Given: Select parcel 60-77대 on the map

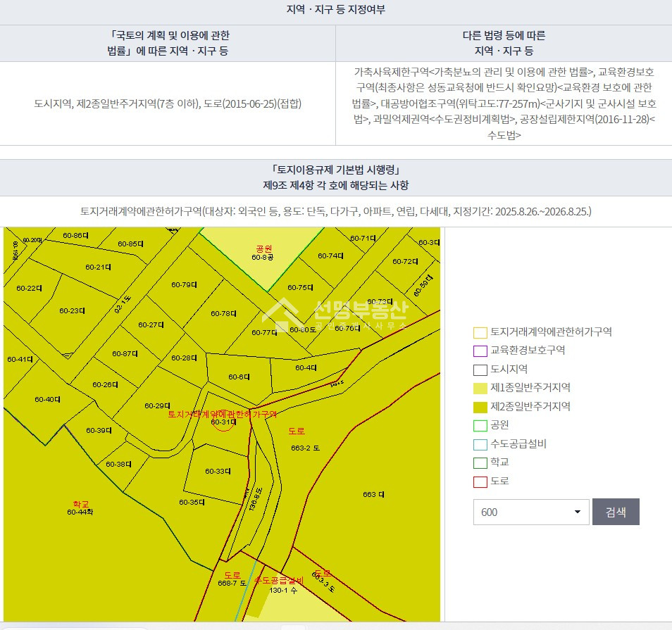Looking at the screenshot, I should pos(264,332).
